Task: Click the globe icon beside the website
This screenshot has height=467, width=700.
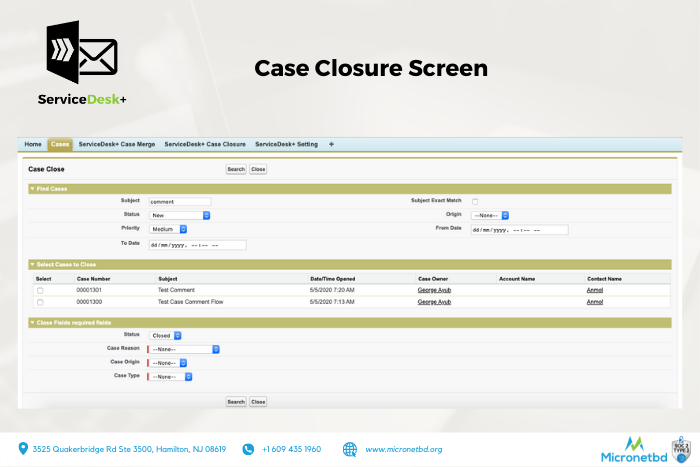Action: pos(350,449)
